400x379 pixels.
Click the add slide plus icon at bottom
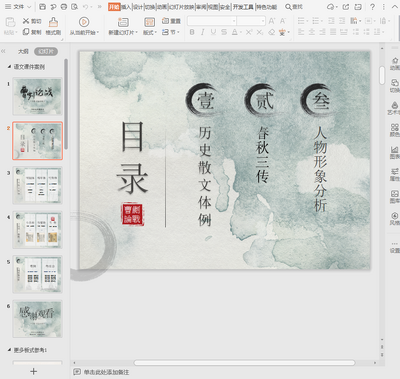33,371
